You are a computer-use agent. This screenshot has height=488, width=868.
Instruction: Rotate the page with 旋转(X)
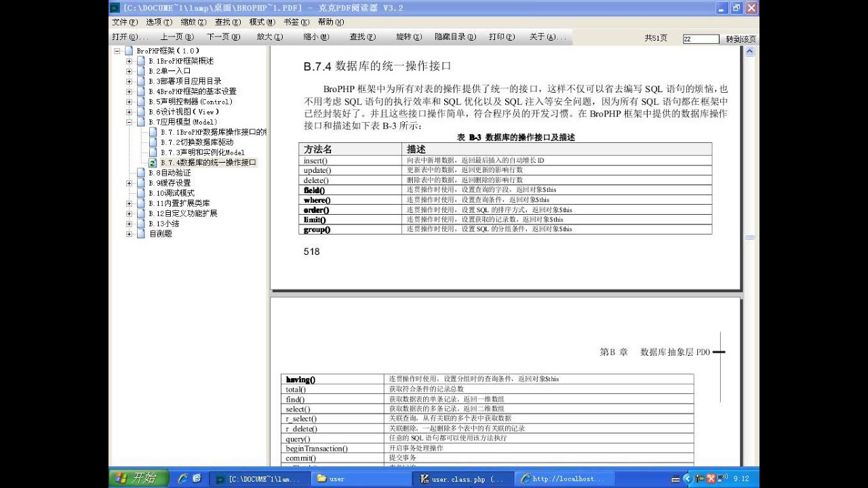coord(409,37)
